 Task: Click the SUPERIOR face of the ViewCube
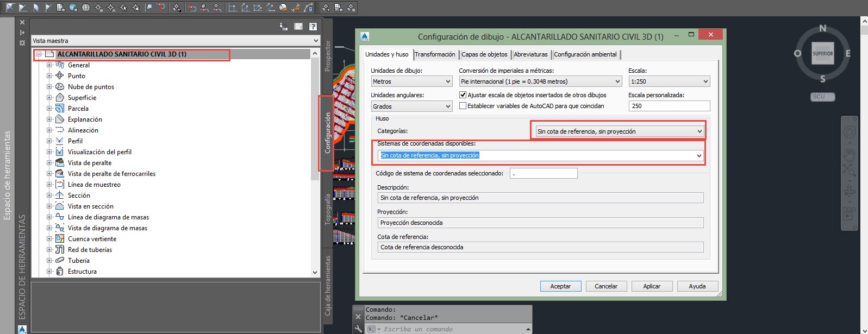coord(822,54)
